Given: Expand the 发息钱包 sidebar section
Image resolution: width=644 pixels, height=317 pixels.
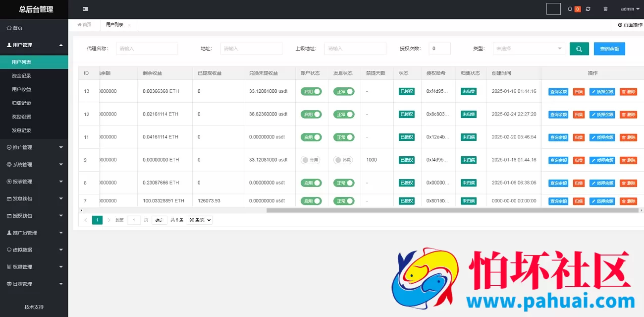Looking at the screenshot, I should click(34, 198).
